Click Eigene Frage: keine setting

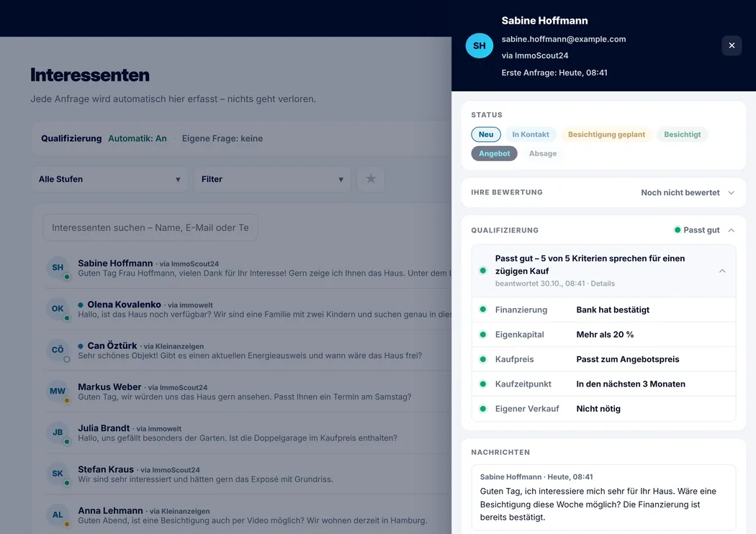[222, 138]
